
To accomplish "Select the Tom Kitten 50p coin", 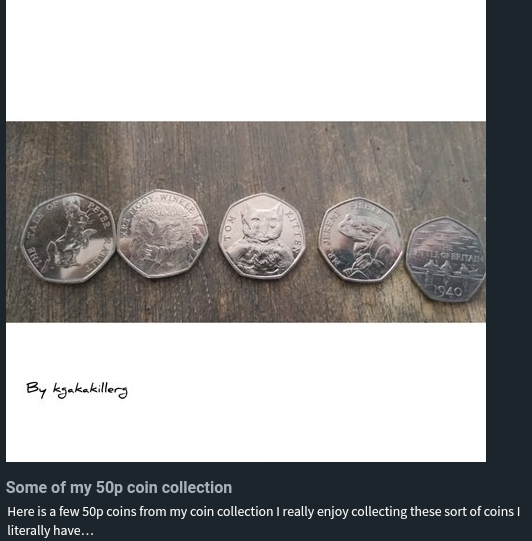I will 262,236.
